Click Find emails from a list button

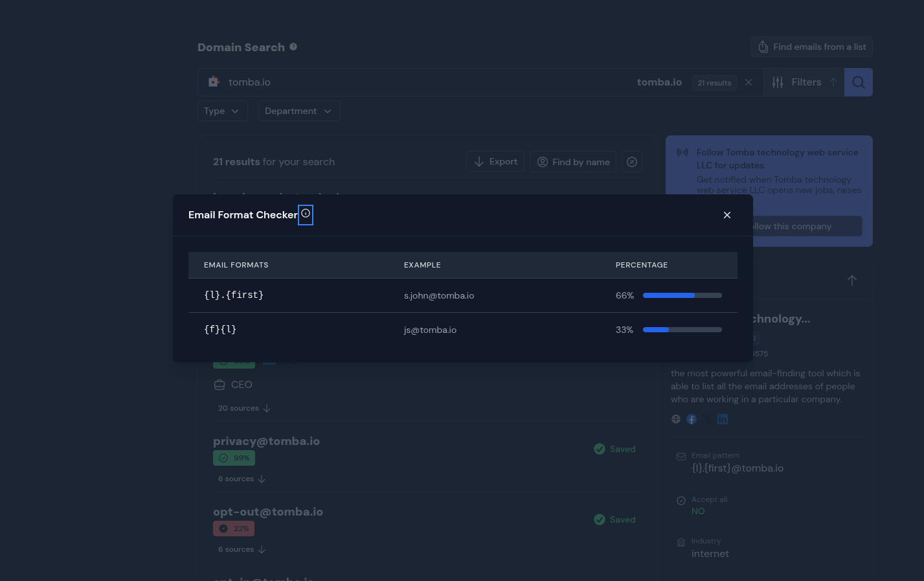coord(811,47)
